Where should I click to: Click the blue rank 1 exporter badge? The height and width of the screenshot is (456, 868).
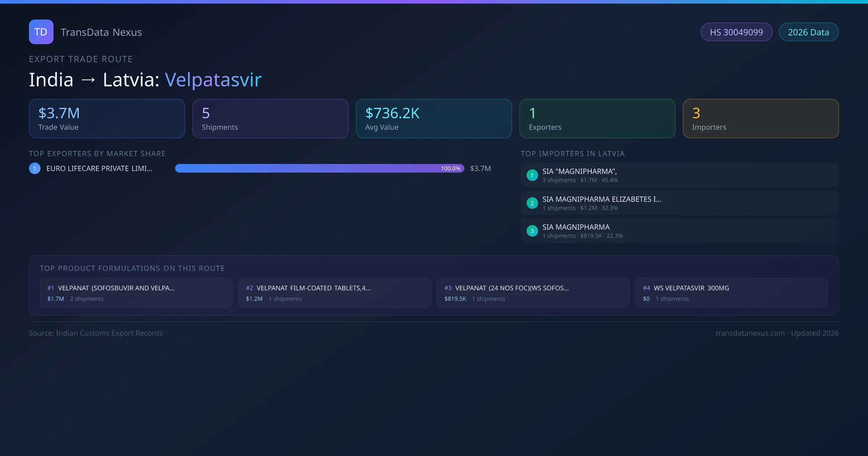coord(35,168)
